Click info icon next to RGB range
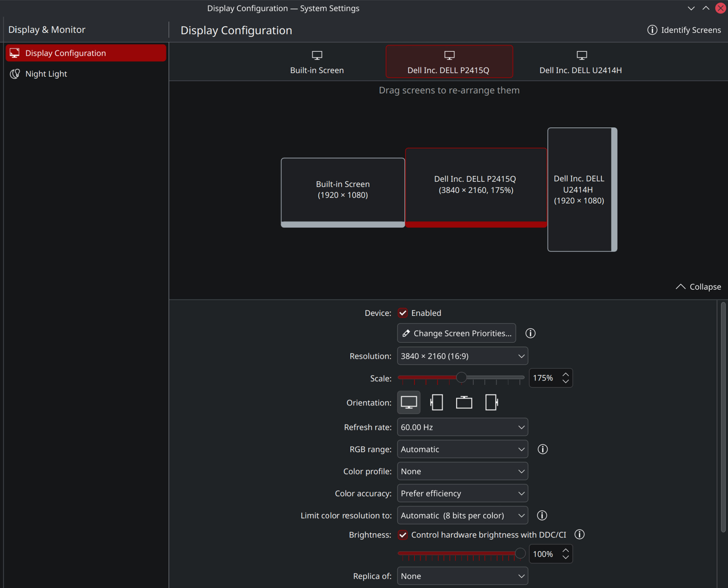 coord(542,449)
